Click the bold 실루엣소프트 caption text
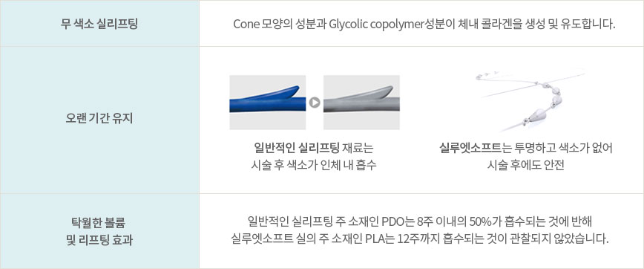Image resolution: width=644 pixels, height=269 pixels. pos(470,148)
